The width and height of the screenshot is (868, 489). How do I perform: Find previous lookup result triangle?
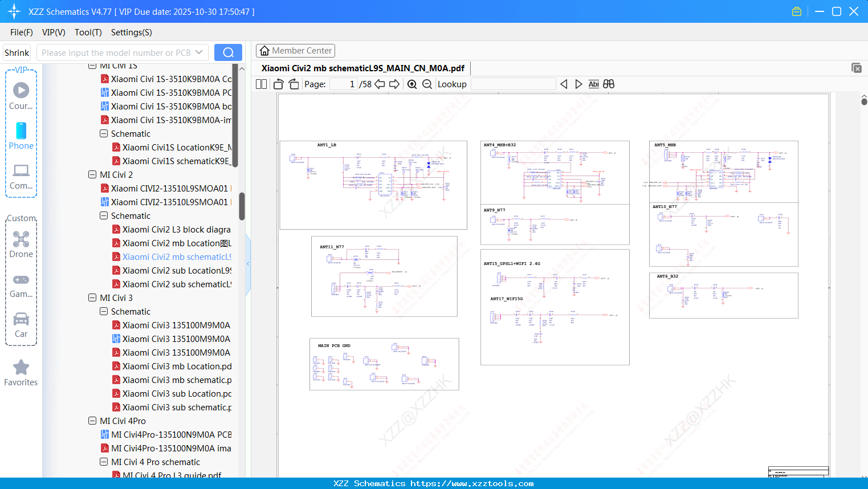pos(564,84)
